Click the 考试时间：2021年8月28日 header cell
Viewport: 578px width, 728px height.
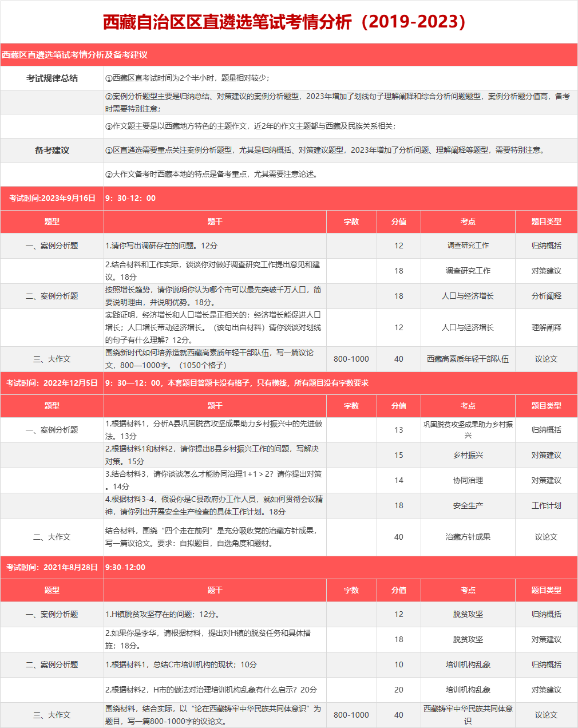[52, 567]
